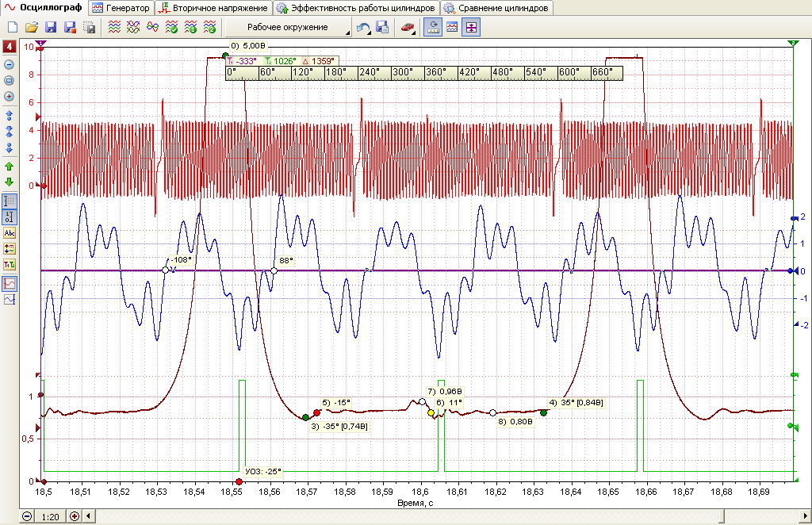Open the Вторичное напряжение tab
The image size is (812, 525).
click(x=213, y=8)
